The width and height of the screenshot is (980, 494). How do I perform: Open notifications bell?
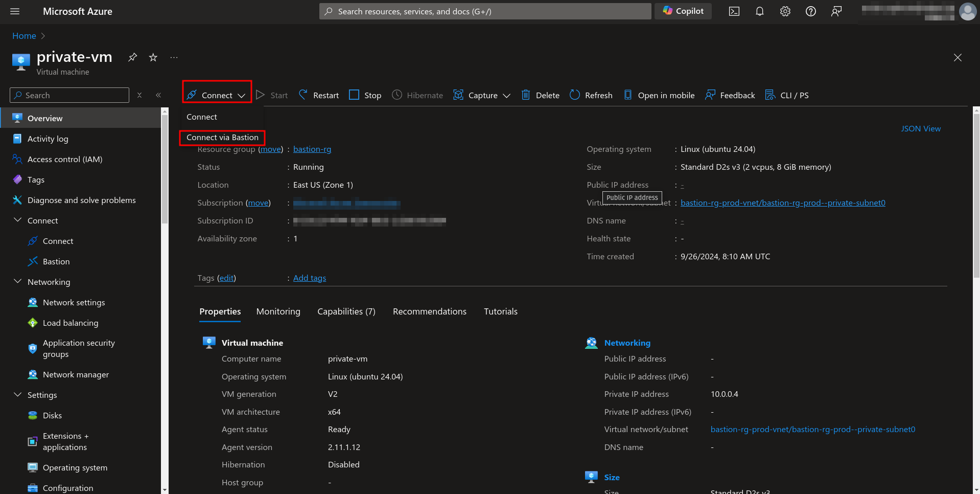click(x=759, y=11)
